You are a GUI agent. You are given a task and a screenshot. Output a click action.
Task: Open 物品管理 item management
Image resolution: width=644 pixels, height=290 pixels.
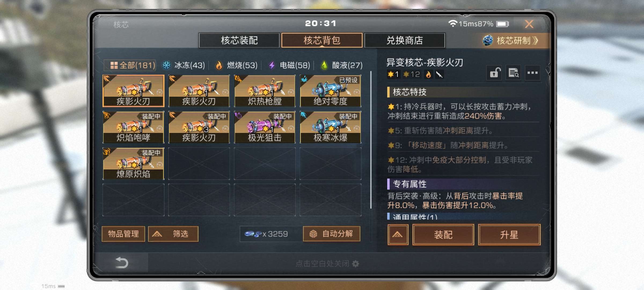click(x=123, y=234)
